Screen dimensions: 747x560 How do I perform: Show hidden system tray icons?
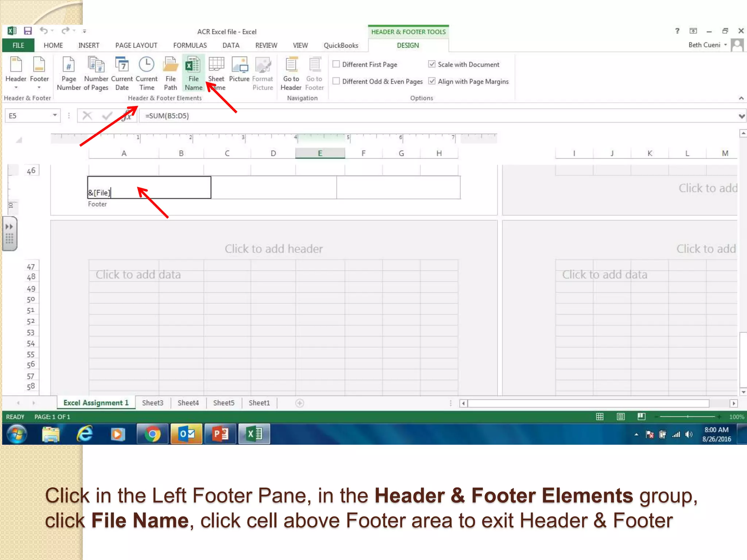point(636,434)
